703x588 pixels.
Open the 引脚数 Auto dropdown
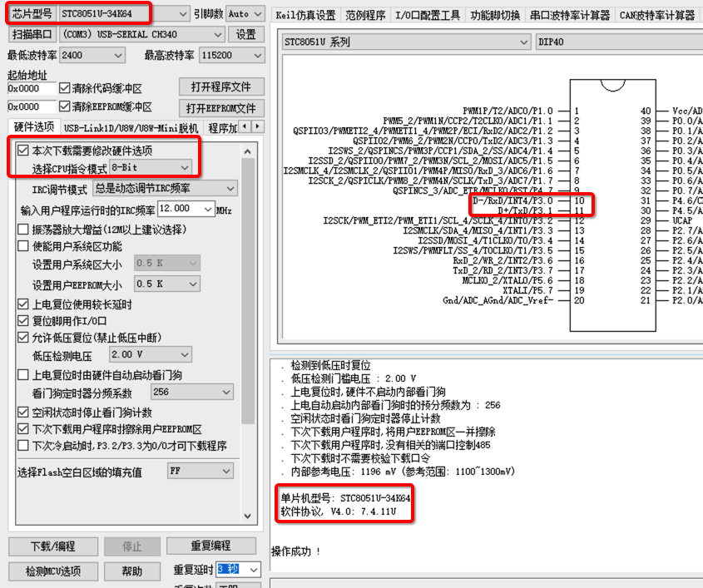pos(245,14)
